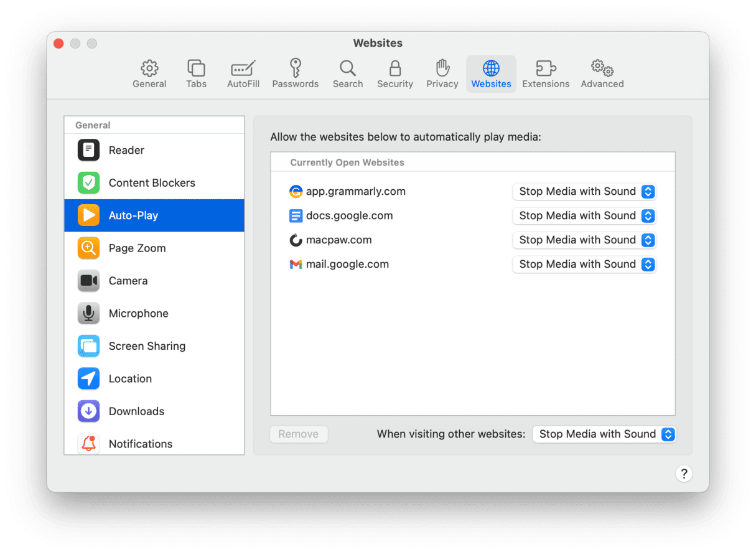Open help with the question mark button
Image resolution: width=756 pixels, height=554 pixels.
coord(684,474)
